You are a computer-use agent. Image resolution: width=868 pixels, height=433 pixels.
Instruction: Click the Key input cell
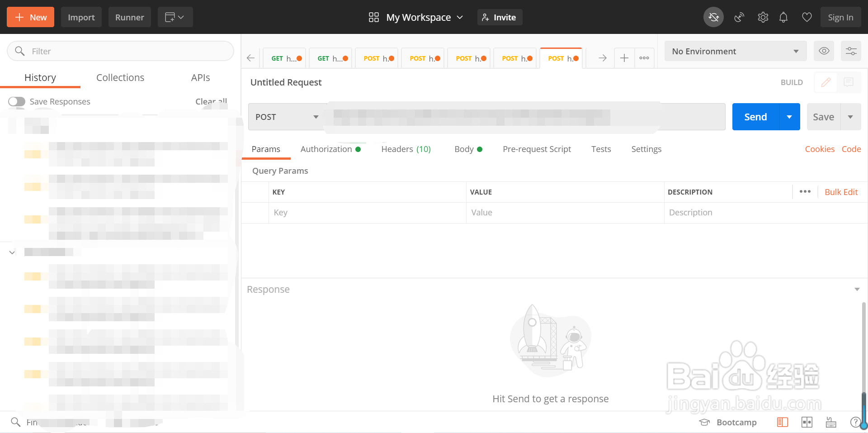[368, 213]
